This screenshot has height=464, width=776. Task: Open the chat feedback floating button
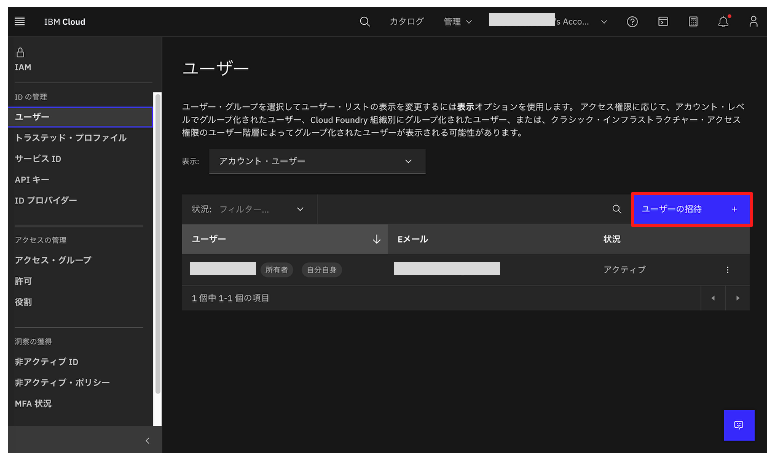point(739,425)
